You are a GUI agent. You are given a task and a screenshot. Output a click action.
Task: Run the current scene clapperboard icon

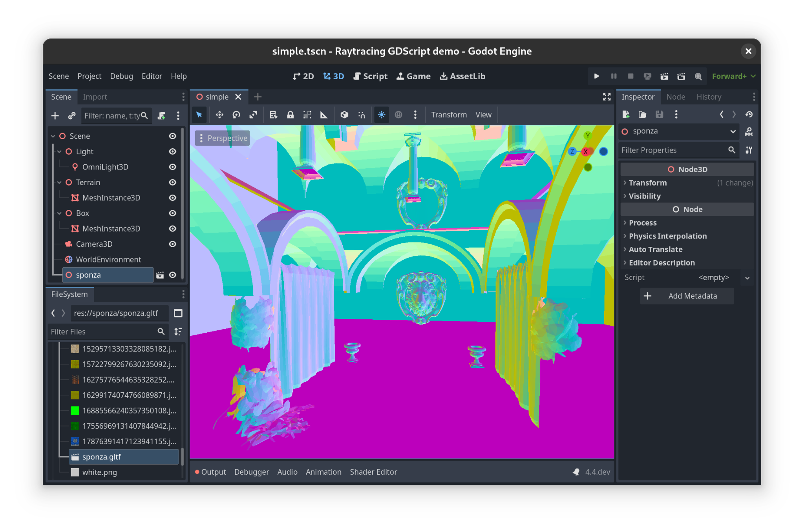coord(664,76)
